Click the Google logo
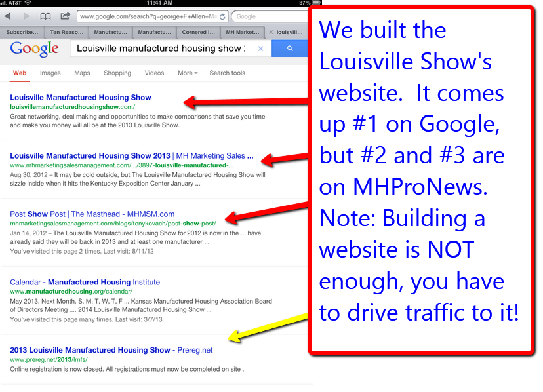Viewport: 543px width, 392px height. pyautogui.click(x=34, y=49)
